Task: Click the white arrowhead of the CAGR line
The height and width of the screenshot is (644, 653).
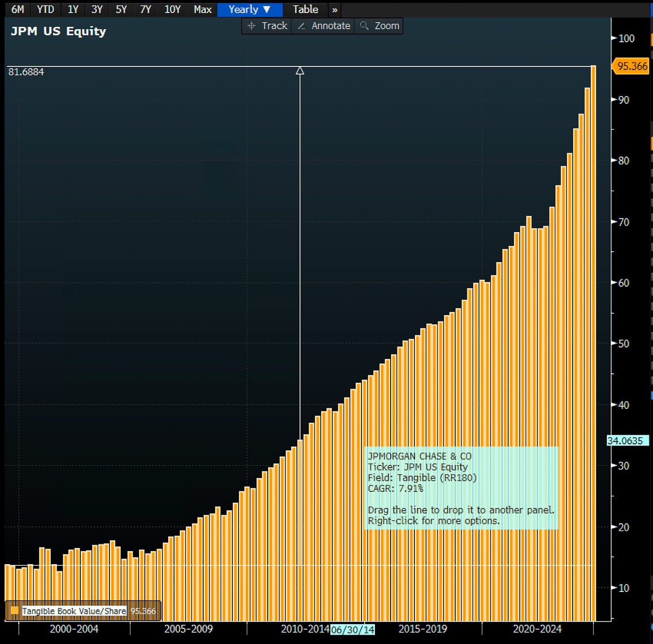Action: (x=300, y=70)
